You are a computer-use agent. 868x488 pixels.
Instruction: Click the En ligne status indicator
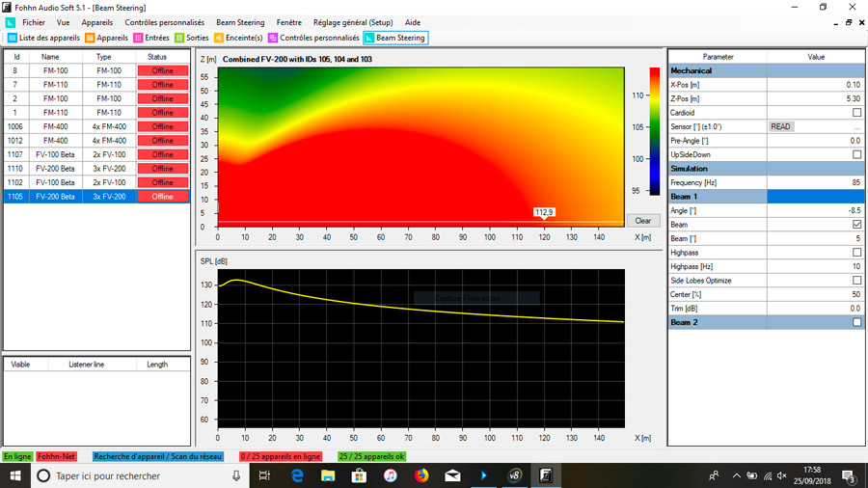coord(17,456)
